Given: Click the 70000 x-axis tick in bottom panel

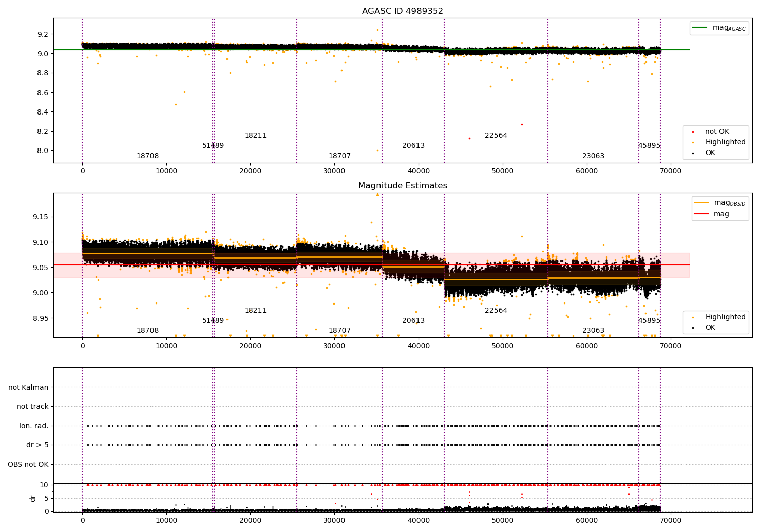Looking at the screenshot, I should [671, 521].
